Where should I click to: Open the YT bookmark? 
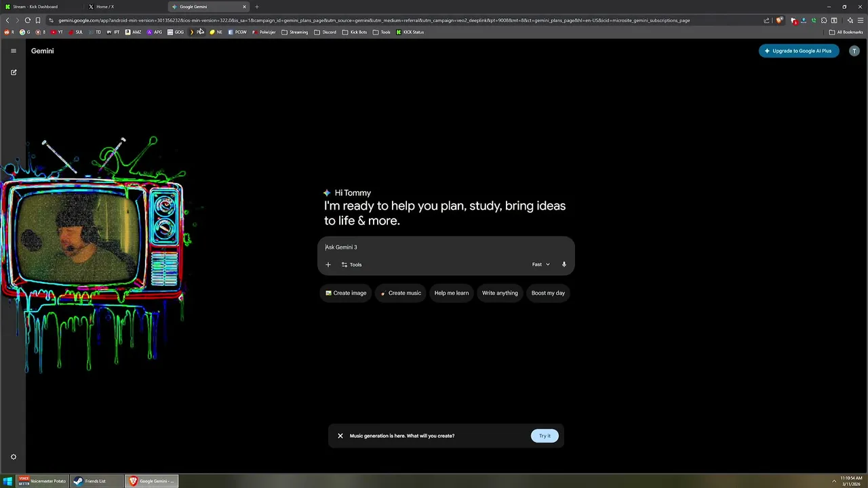pos(57,32)
